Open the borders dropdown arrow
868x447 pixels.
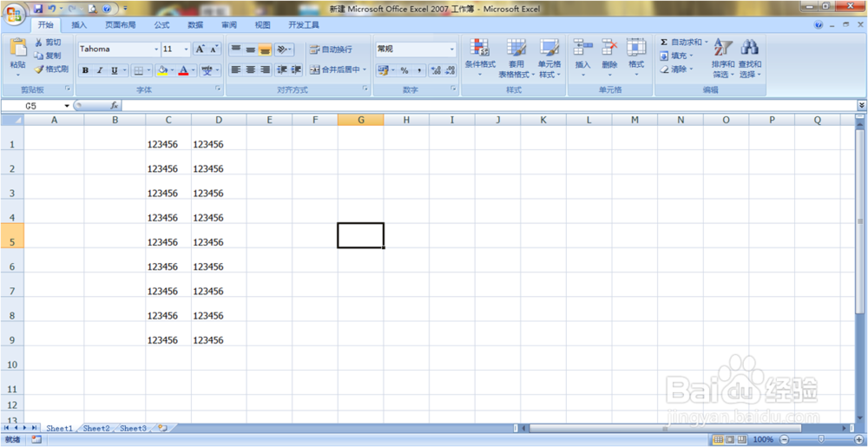[149, 70]
